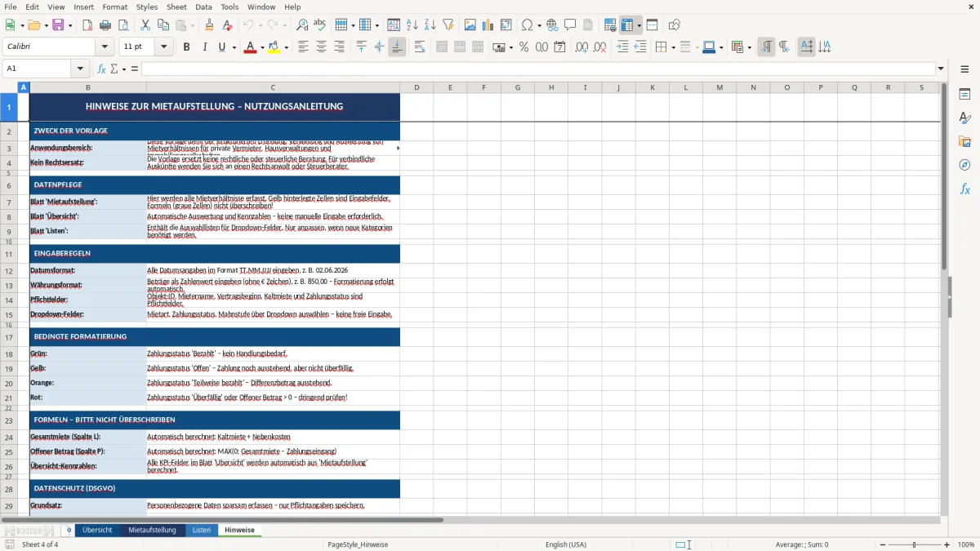Viewport: 980px width, 551px height.
Task: Open Paste options dropdown arrow
Action: (193, 25)
